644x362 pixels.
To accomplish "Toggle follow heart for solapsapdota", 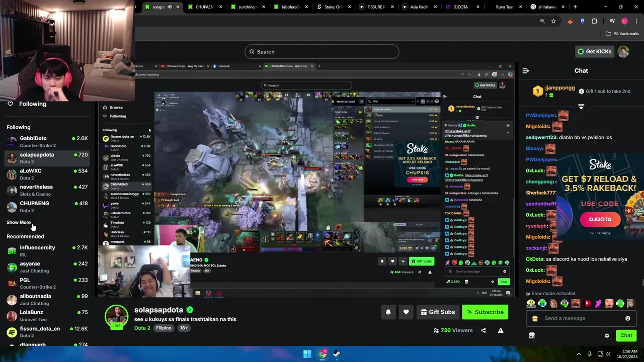I will (x=406, y=312).
